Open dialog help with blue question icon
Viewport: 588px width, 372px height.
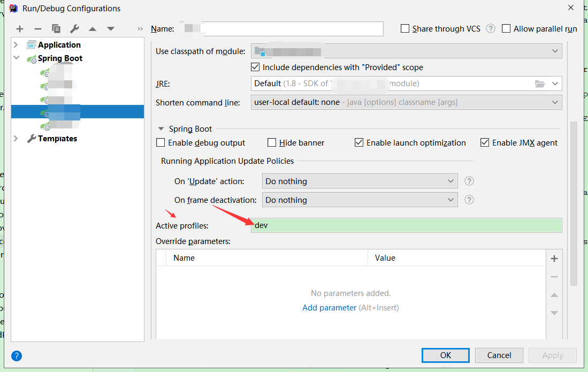point(17,355)
